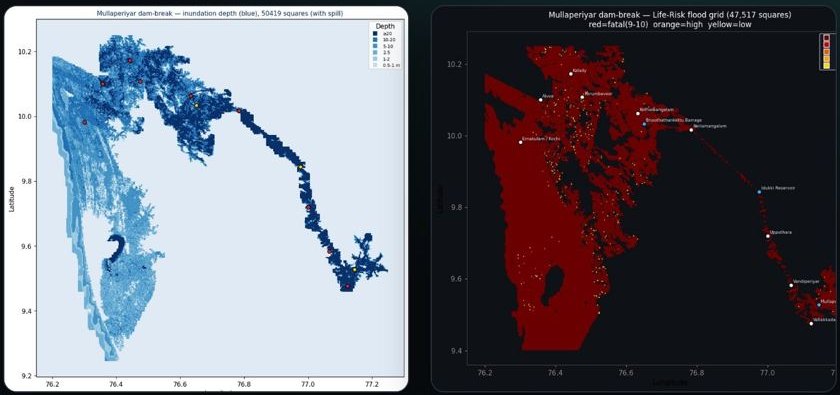This screenshot has width=840, height=395.
Task: Click the 'Idukki Reservoir' label text
Action: [x=778, y=188]
